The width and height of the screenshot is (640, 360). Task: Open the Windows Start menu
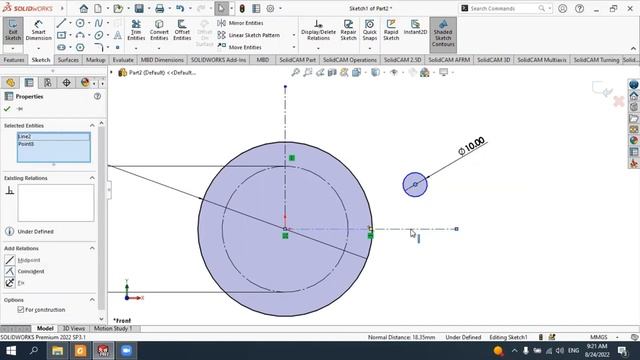click(11, 351)
